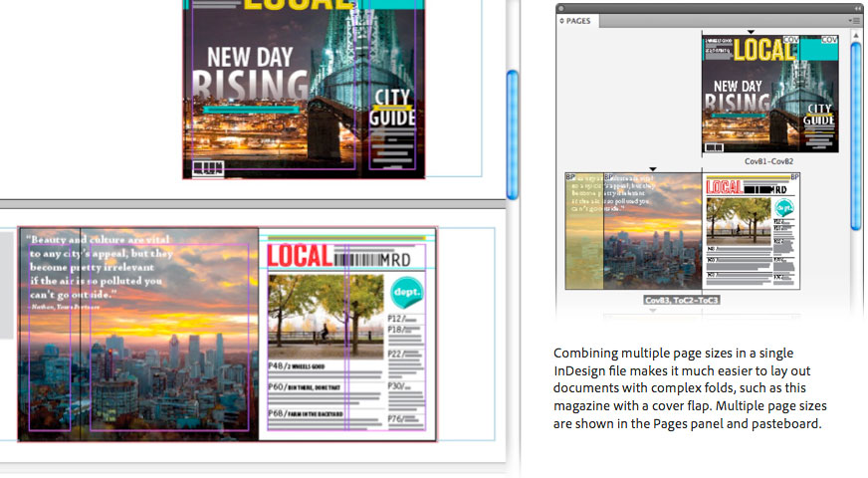This screenshot has width=868, height=478.
Task: Cycle Pages panel view via tab arrows icon
Action: tap(561, 21)
